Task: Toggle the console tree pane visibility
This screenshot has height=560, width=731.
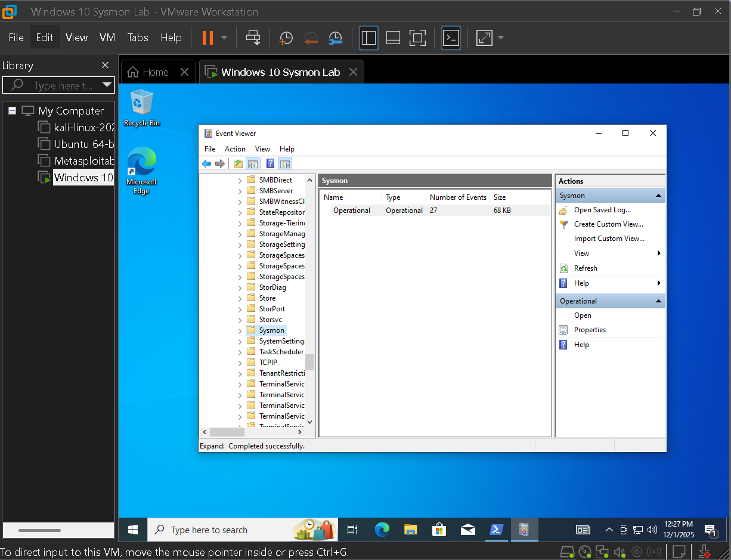Action: point(253,163)
